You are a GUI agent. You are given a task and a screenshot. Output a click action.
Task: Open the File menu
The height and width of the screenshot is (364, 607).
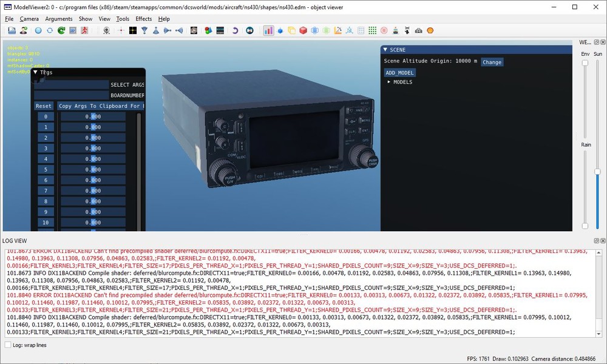pyautogui.click(x=9, y=19)
